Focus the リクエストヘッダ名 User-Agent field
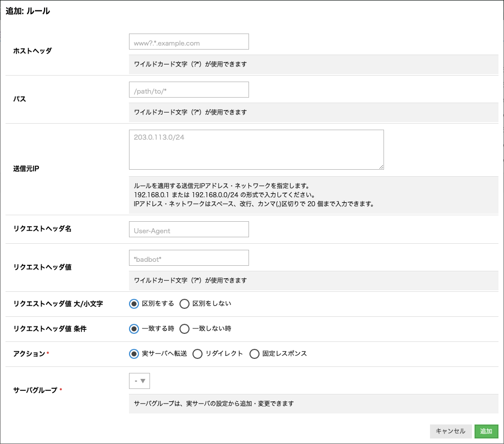This screenshot has height=444, width=504. (x=188, y=229)
